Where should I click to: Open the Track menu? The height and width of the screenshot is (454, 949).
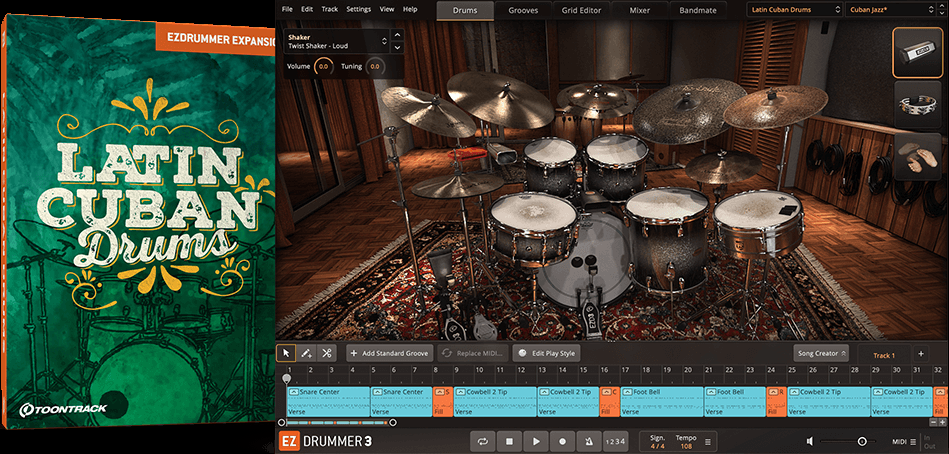(330, 10)
